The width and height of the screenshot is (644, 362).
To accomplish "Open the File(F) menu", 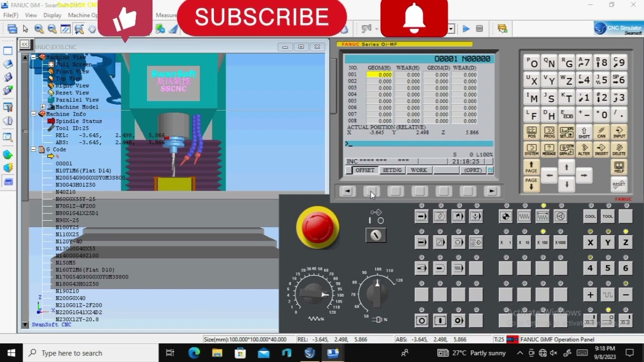I will click(x=11, y=15).
